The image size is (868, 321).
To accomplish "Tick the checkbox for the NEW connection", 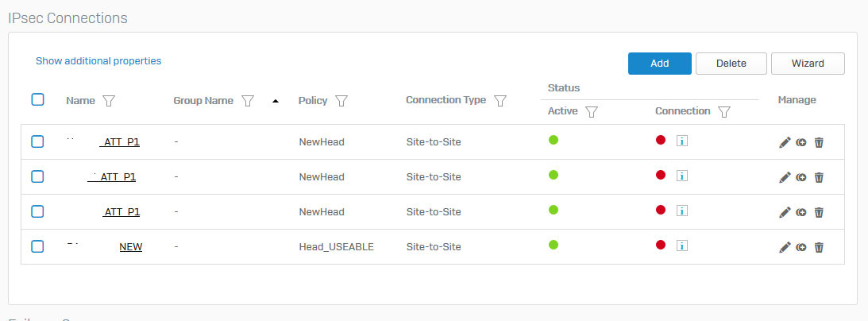I will click(37, 246).
